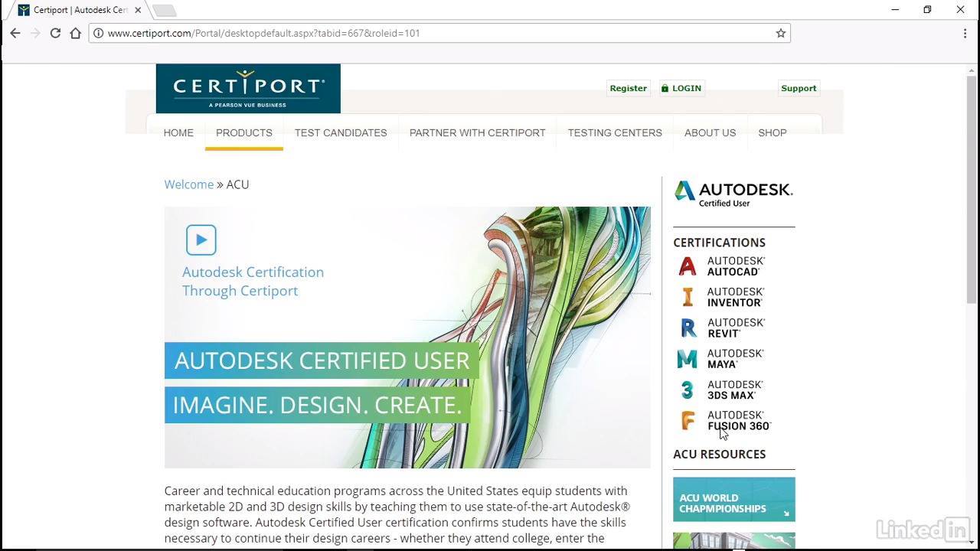Click the 'AUTODESK CERTIFIED USER' banner text
The width and height of the screenshot is (980, 551).
[322, 360]
